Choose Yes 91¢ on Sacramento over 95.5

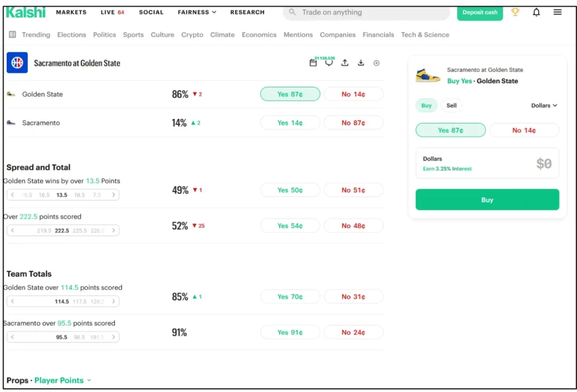tap(290, 332)
